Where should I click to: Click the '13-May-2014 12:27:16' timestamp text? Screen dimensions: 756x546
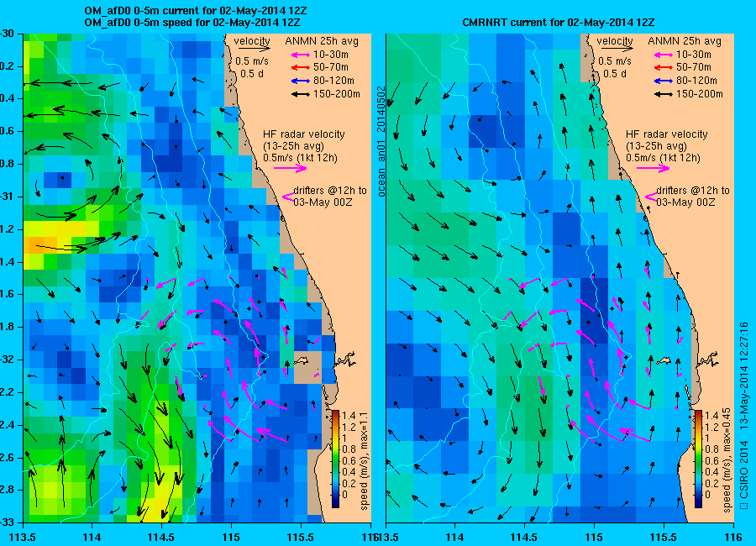pos(744,375)
